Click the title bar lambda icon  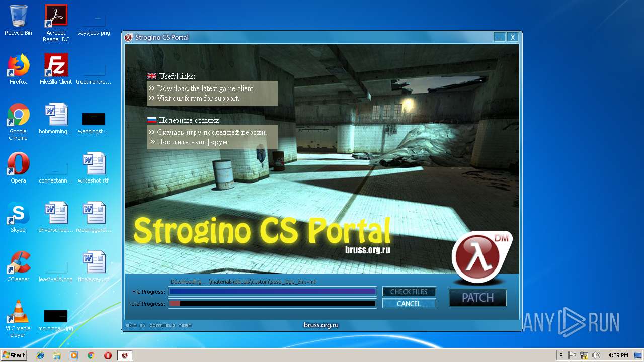click(x=129, y=37)
